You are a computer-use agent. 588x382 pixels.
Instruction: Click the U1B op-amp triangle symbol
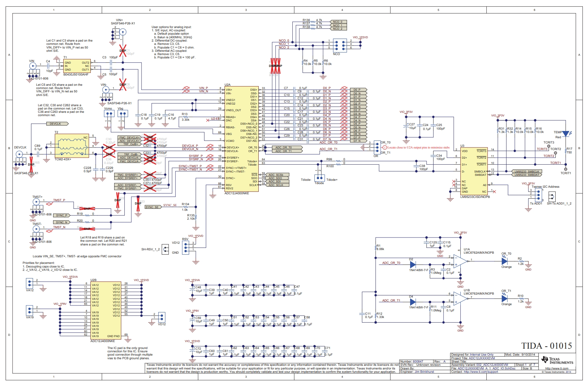pos(460,298)
